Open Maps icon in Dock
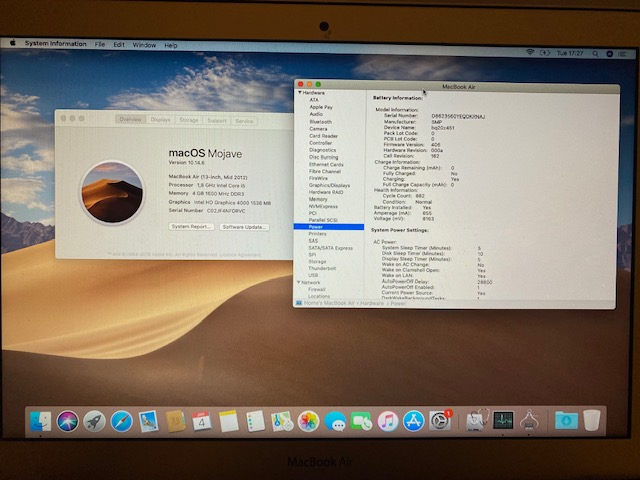 (282, 421)
